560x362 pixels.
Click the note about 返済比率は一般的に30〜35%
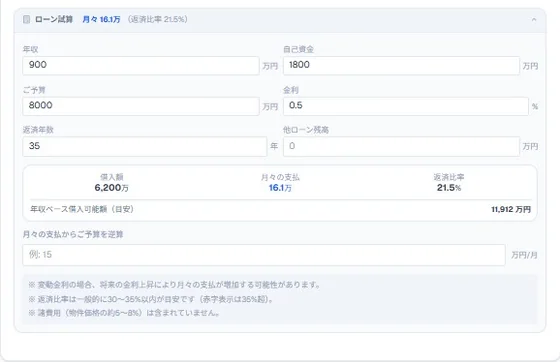click(x=151, y=299)
